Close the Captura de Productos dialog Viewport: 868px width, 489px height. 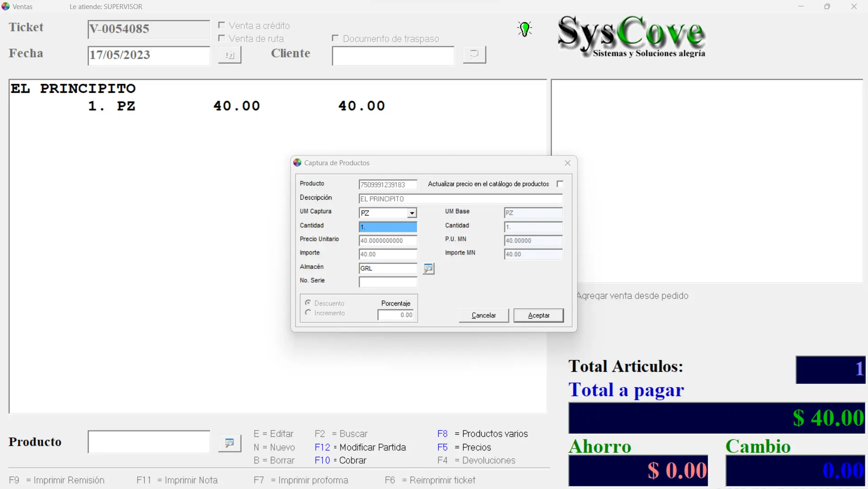(x=567, y=163)
